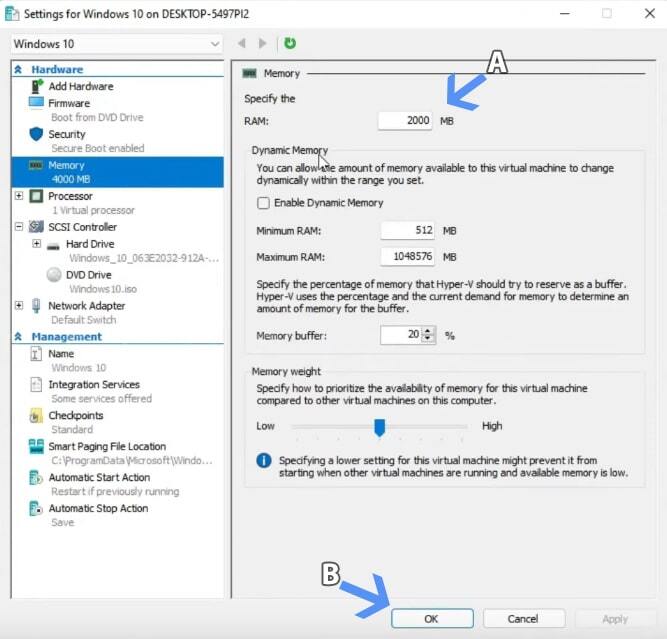This screenshot has width=667, height=639.
Task: Expand the Network Adapter node
Action: click(x=19, y=305)
